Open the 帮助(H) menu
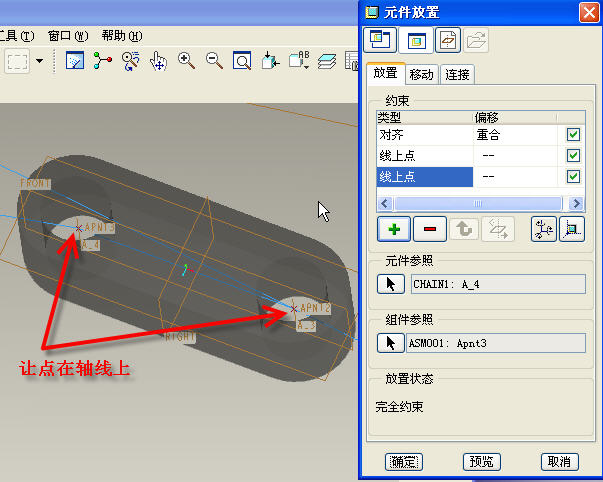 point(121,36)
